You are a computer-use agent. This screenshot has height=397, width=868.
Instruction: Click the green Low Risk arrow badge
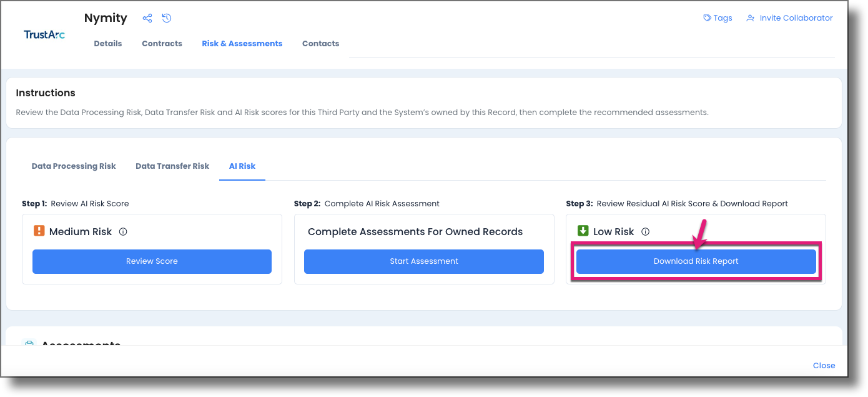pos(583,230)
